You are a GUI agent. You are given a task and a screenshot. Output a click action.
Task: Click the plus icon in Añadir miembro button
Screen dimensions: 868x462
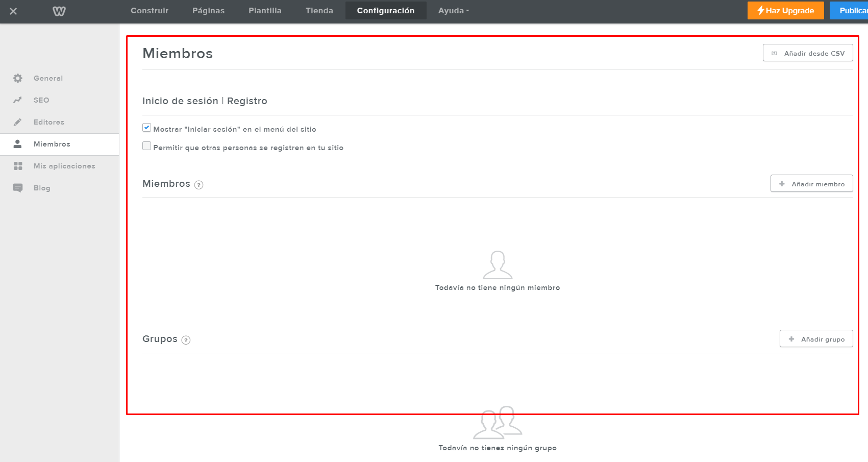click(782, 184)
